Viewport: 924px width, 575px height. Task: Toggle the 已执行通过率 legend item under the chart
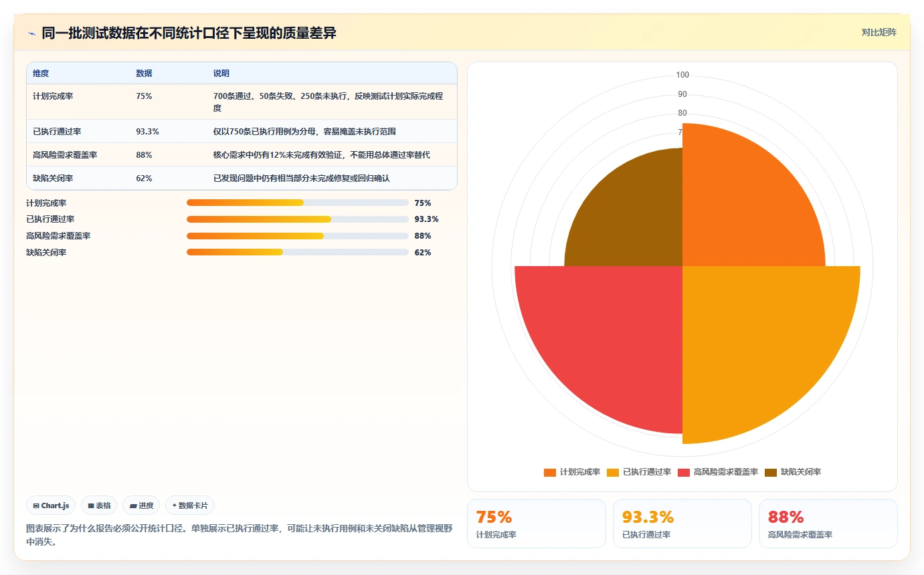click(639, 472)
